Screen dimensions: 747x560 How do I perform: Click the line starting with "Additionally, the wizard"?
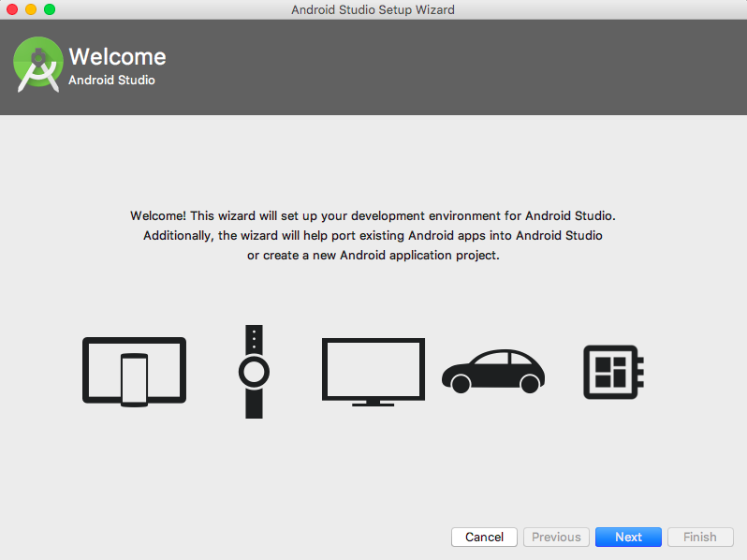coord(373,235)
